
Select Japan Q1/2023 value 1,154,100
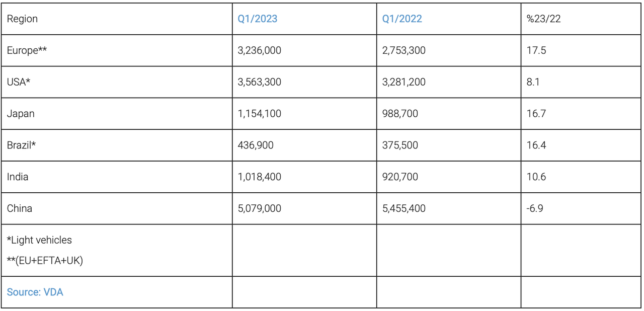[259, 113]
